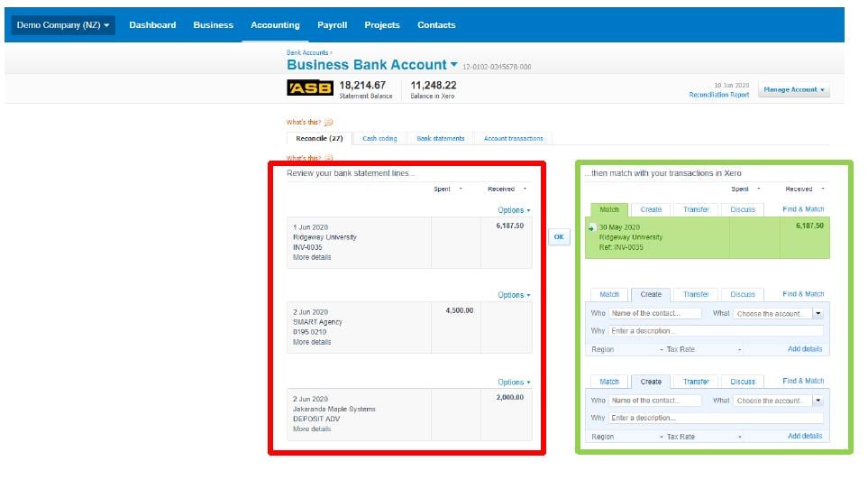This screenshot has height=489, width=868.
Task: Select the Discuss tab for the Jakaranda Maple line
Action: 743,382
